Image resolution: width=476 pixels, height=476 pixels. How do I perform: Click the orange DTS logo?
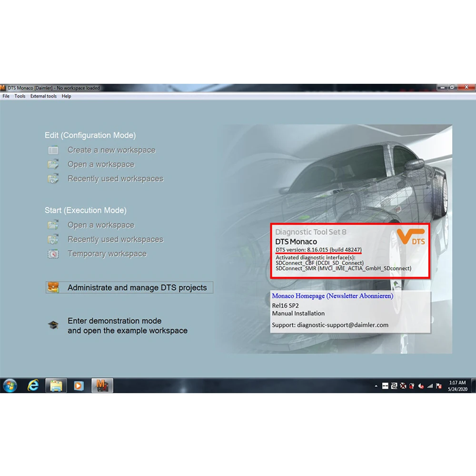click(x=411, y=237)
